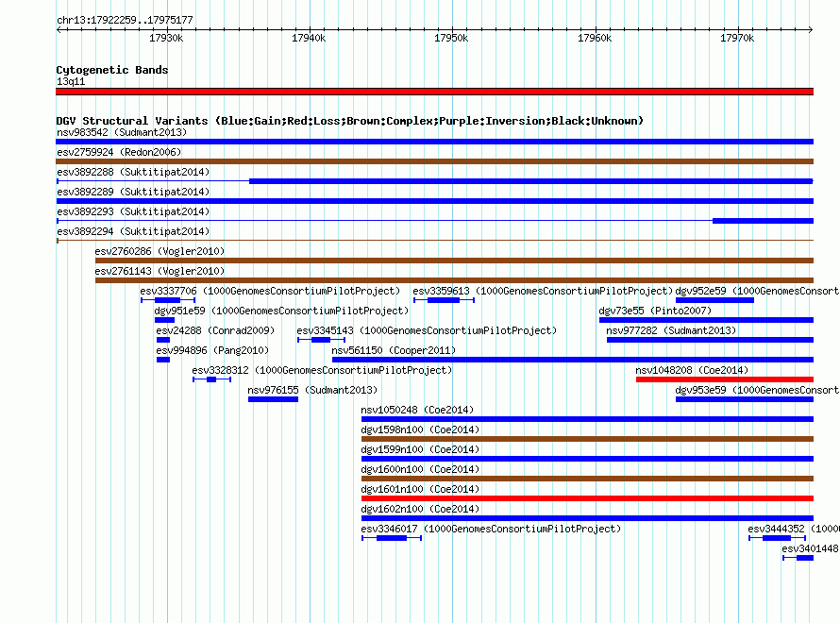Click the brown dgv1598n100 complex bar
840x623 pixels.
(x=588, y=439)
